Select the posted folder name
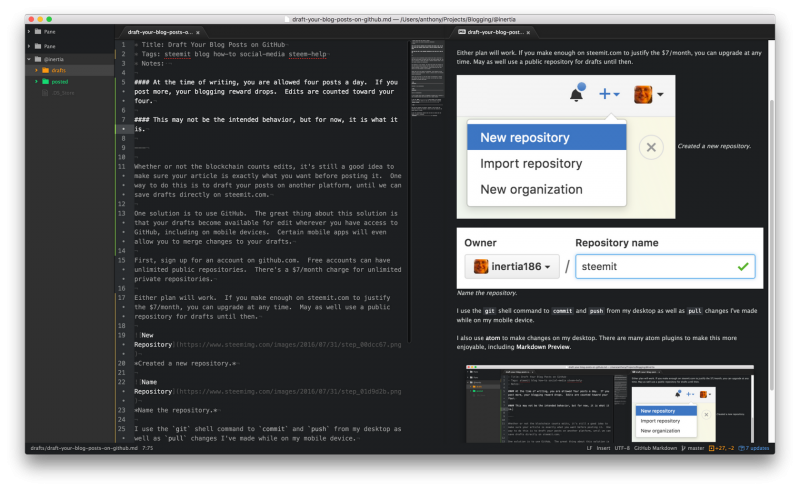The height and width of the screenshot is (490, 800). 60,82
